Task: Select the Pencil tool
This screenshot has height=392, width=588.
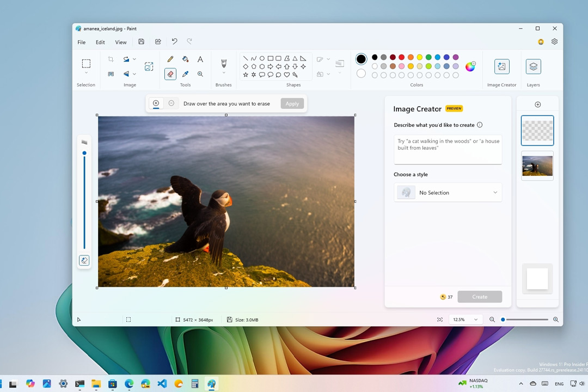Action: tap(170, 59)
